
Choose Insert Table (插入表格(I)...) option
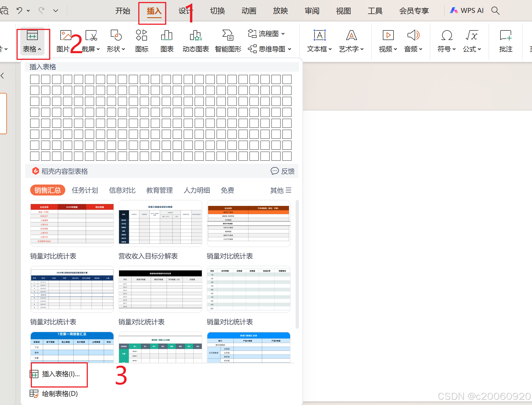[x=60, y=374]
